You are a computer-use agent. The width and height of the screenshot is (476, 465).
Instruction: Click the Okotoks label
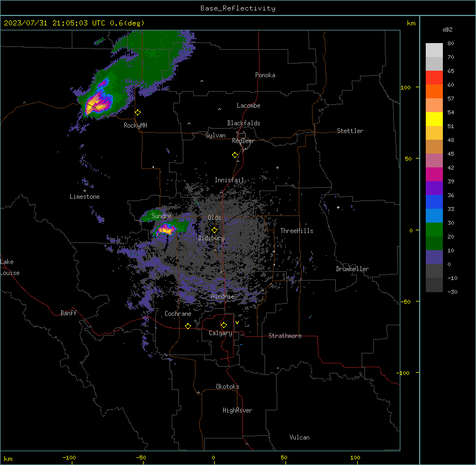[228, 387]
